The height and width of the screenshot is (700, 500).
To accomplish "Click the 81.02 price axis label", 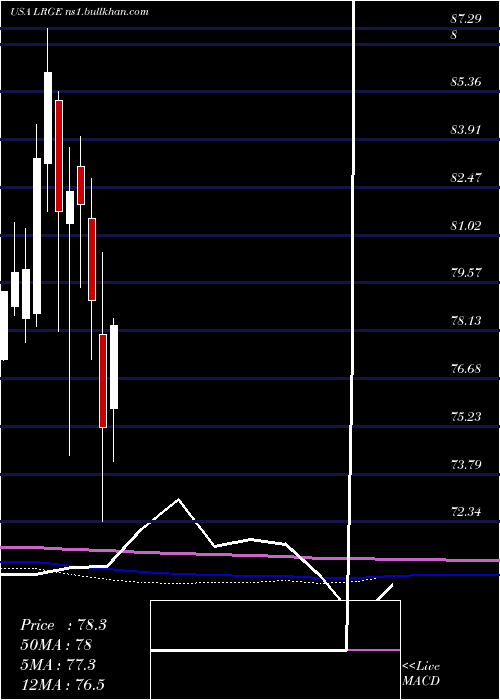I will (466, 225).
